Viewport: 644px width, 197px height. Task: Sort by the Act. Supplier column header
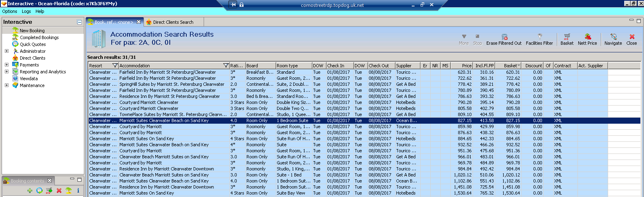point(592,65)
